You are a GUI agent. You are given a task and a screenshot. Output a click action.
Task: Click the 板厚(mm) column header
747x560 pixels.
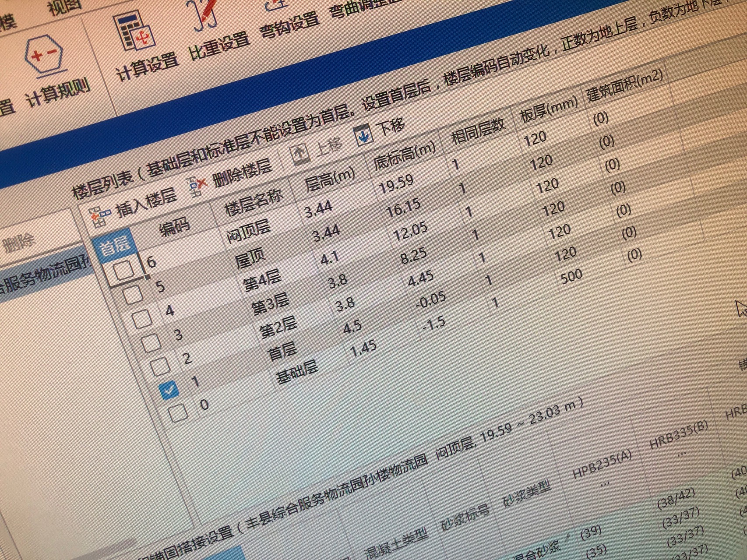549,109
